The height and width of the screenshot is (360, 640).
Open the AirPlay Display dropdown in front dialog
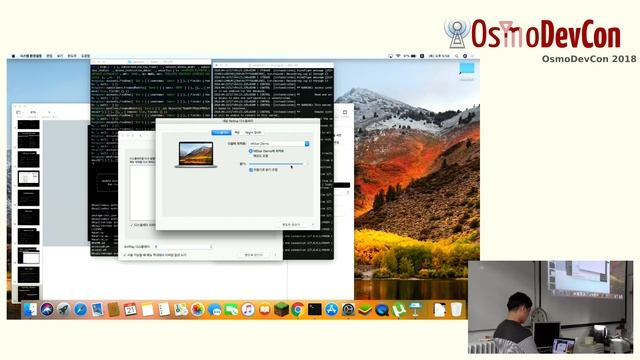pyautogui.click(x=280, y=144)
